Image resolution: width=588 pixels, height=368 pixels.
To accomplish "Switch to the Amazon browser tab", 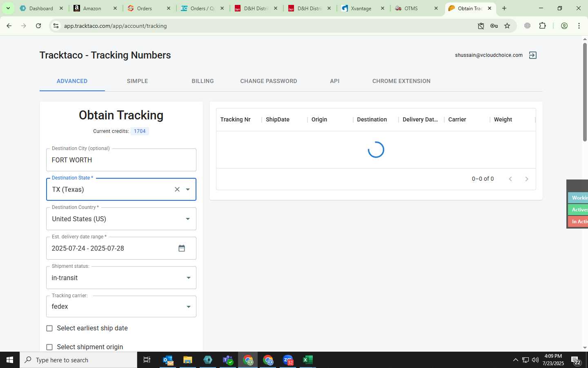I will click(x=92, y=8).
